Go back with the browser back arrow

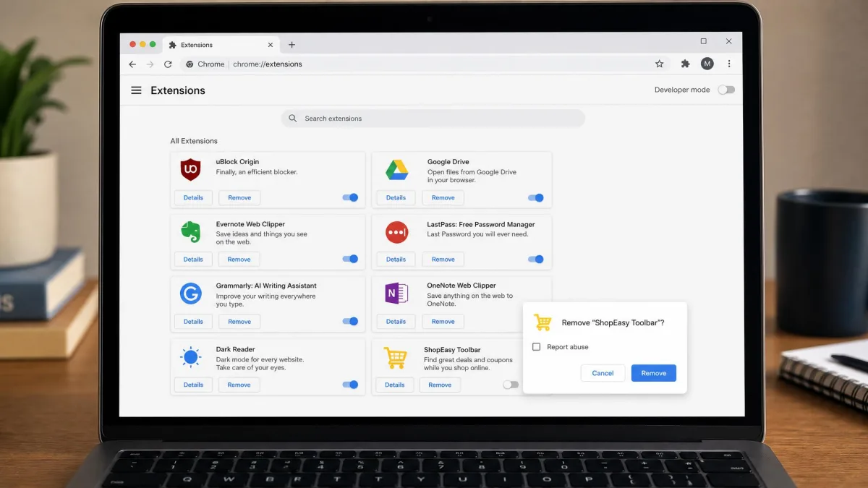(132, 64)
